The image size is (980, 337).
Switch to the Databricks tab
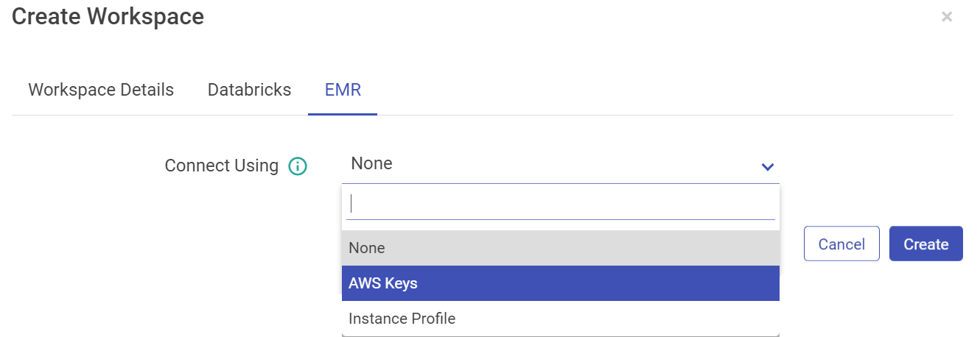pos(249,90)
